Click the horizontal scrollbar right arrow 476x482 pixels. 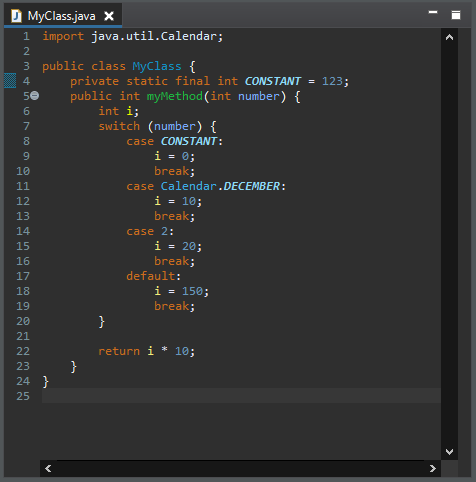point(433,468)
